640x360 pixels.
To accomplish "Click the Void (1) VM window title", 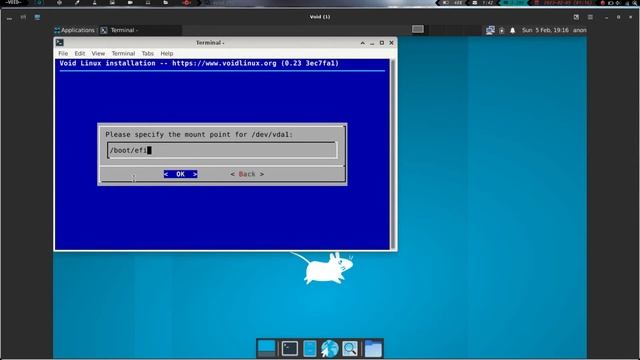I will (x=320, y=17).
